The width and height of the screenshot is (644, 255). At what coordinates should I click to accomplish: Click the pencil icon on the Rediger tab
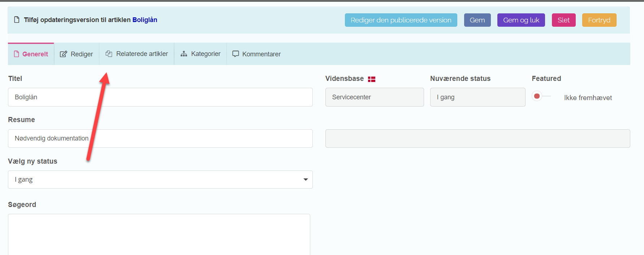[x=63, y=54]
